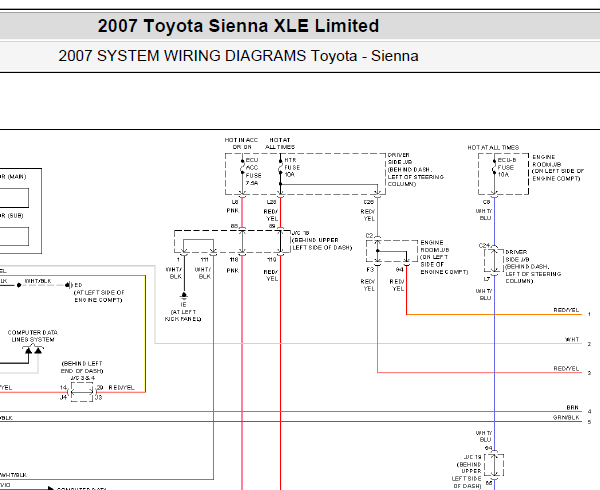Click 'GRN/BLK' wire label at right edge
This screenshot has width=600, height=490.
click(x=566, y=418)
